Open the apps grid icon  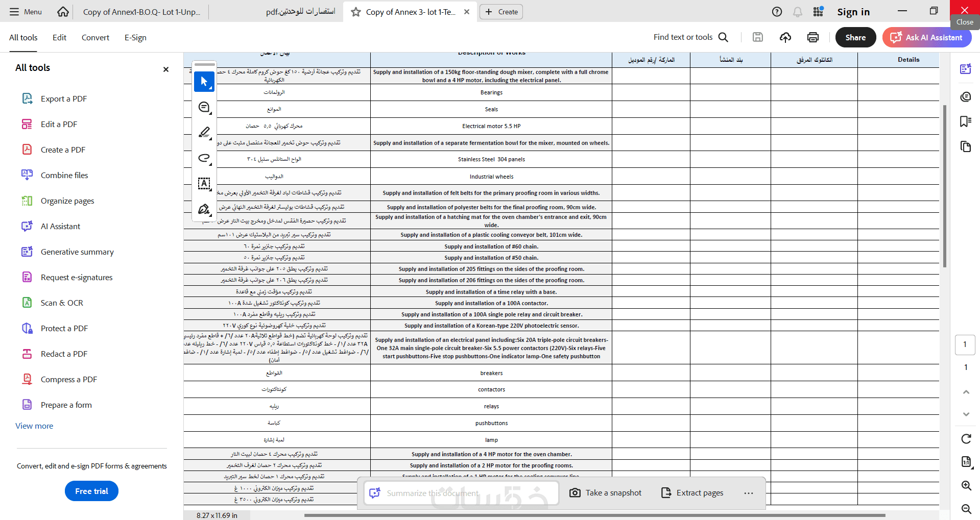pyautogui.click(x=818, y=12)
